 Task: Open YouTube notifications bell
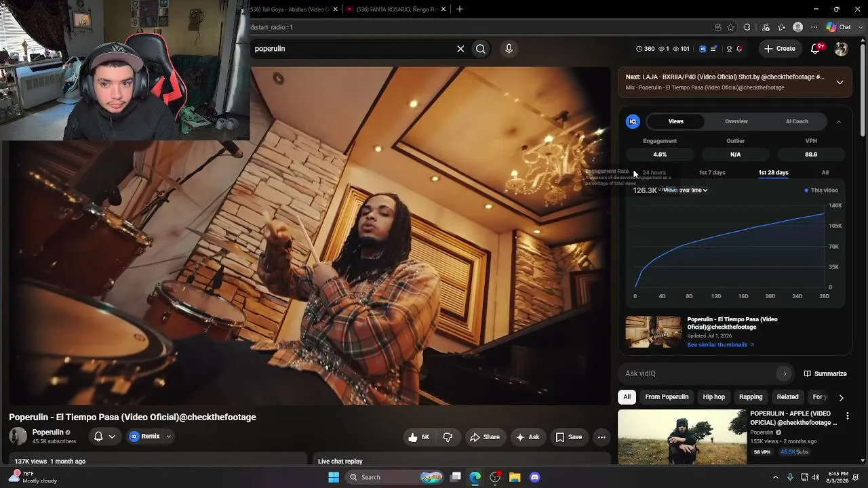[816, 49]
